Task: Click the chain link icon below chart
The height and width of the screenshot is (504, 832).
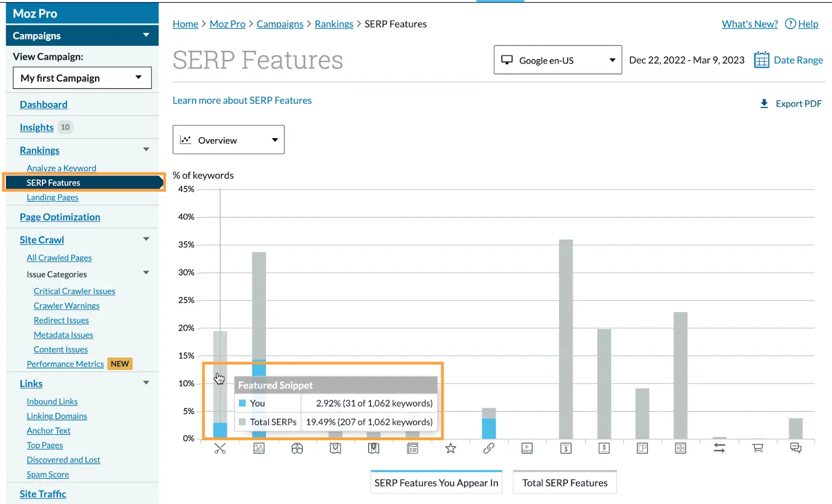Action: (489, 448)
